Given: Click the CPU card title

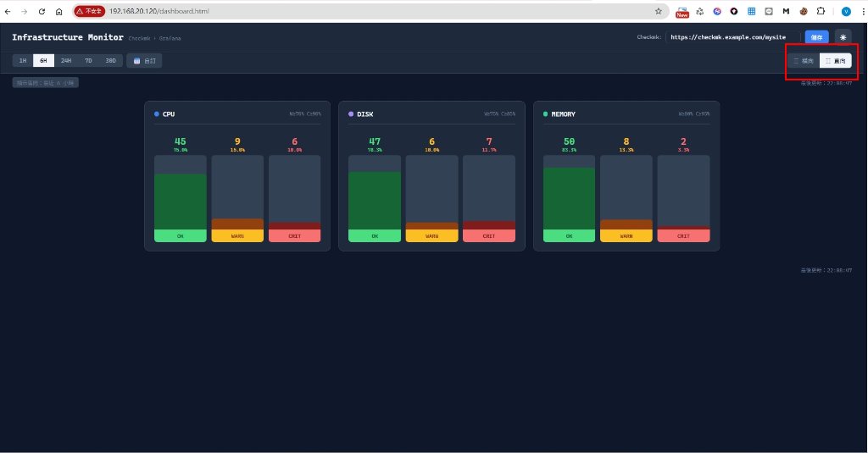Looking at the screenshot, I should (169, 114).
